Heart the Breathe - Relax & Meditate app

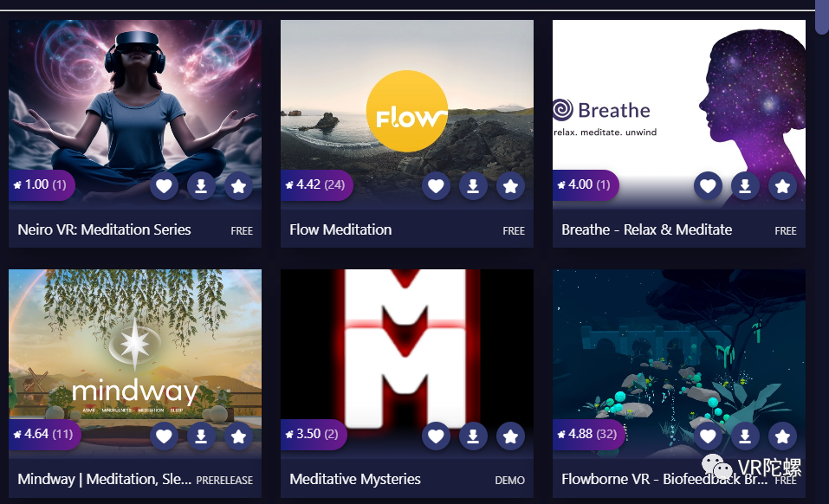pyautogui.click(x=708, y=186)
